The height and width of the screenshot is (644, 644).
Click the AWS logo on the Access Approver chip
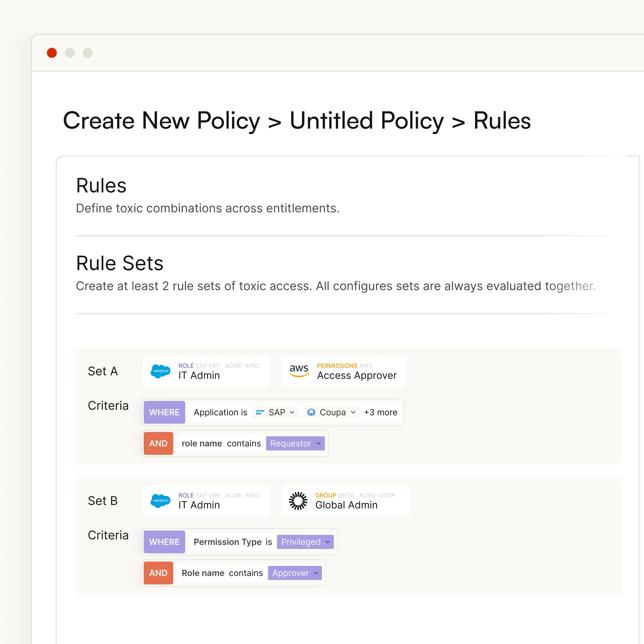(299, 371)
